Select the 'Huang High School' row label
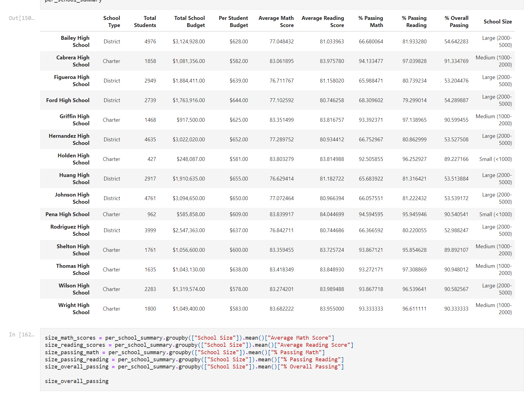Image resolution: width=532 pixels, height=394 pixels. click(x=74, y=179)
